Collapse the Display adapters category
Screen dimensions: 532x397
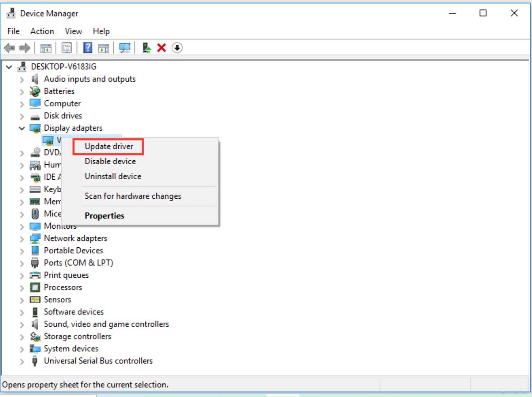click(x=21, y=128)
